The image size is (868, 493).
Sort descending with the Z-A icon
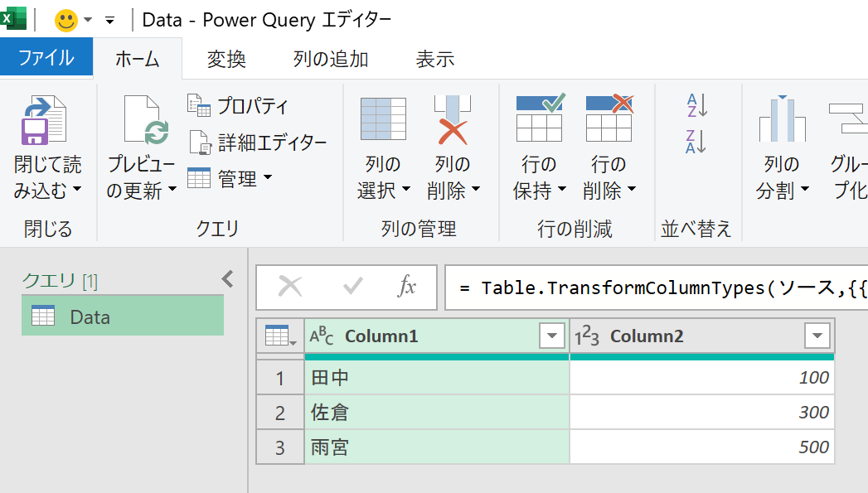(x=696, y=142)
